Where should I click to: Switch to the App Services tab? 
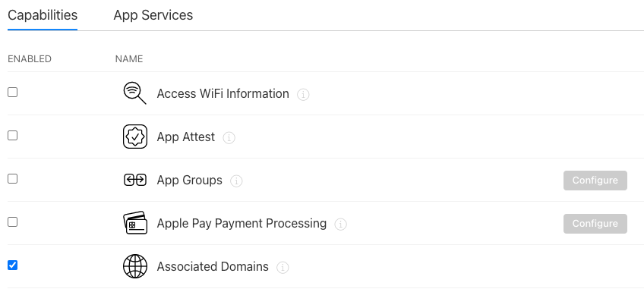[x=153, y=15]
